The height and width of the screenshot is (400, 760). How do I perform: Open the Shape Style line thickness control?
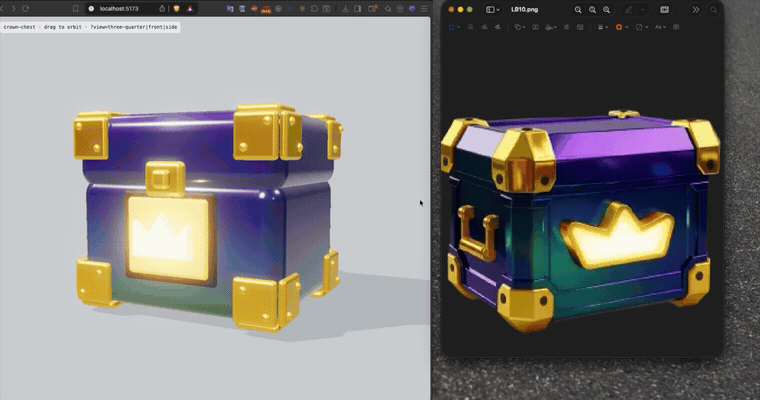601,27
